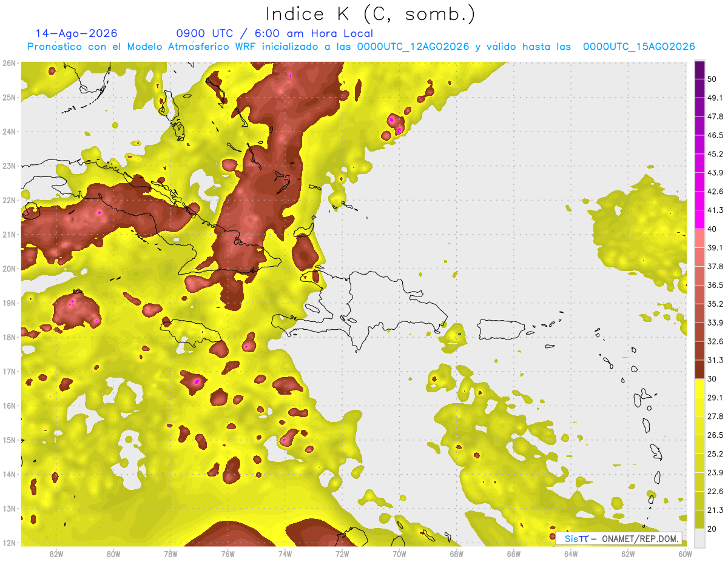Click the "74W" longitude axis label
The height and width of the screenshot is (562, 728).
[x=285, y=554]
